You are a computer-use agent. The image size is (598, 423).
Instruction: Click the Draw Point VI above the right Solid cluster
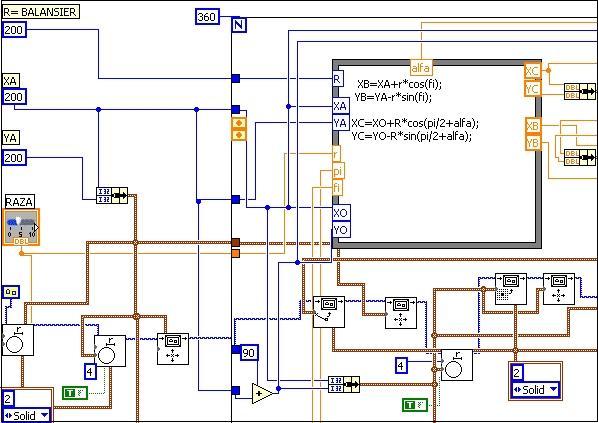point(511,289)
